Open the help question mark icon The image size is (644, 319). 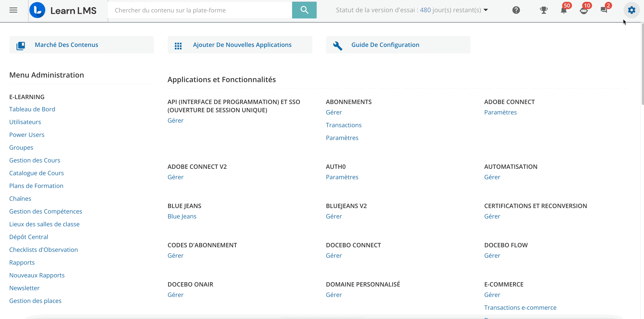(516, 10)
